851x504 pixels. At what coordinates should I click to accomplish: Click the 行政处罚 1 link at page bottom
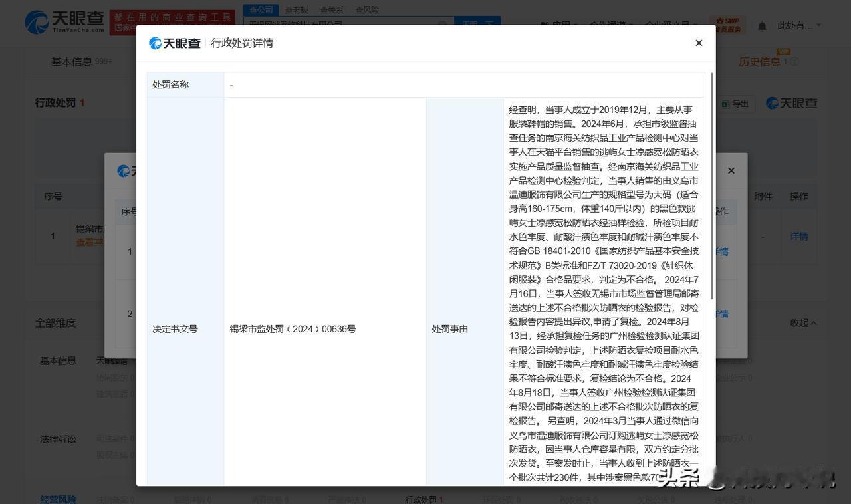pyautogui.click(x=424, y=499)
